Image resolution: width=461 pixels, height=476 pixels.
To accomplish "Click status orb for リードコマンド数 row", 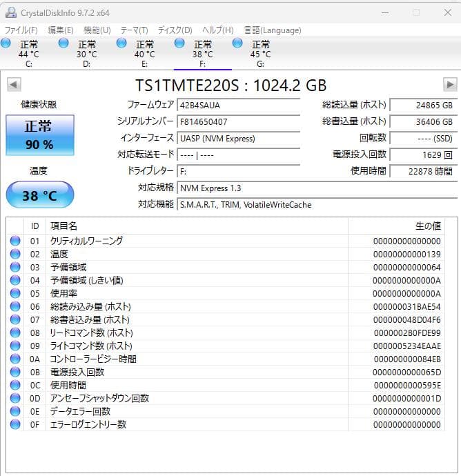I will point(15,333).
